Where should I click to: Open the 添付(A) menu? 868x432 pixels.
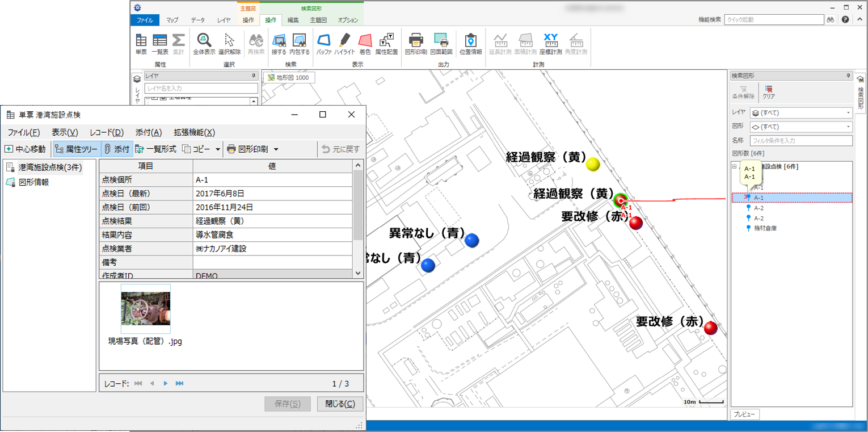tap(149, 132)
